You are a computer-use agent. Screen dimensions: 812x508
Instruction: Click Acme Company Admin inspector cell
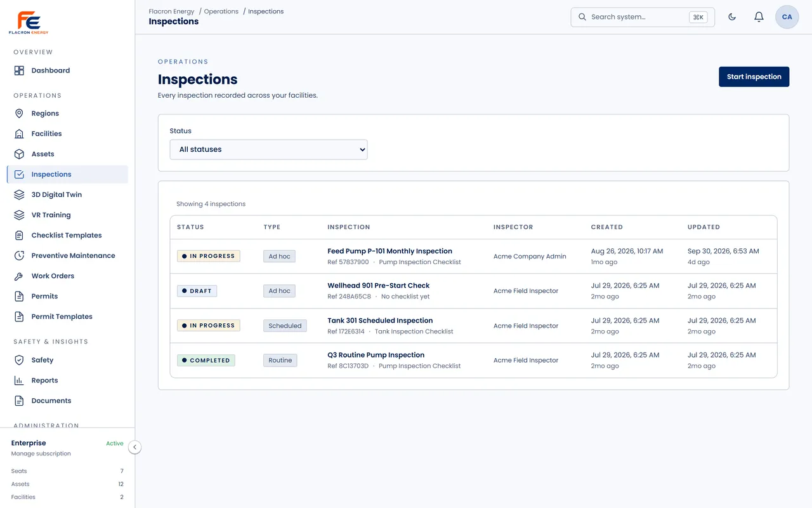(530, 257)
